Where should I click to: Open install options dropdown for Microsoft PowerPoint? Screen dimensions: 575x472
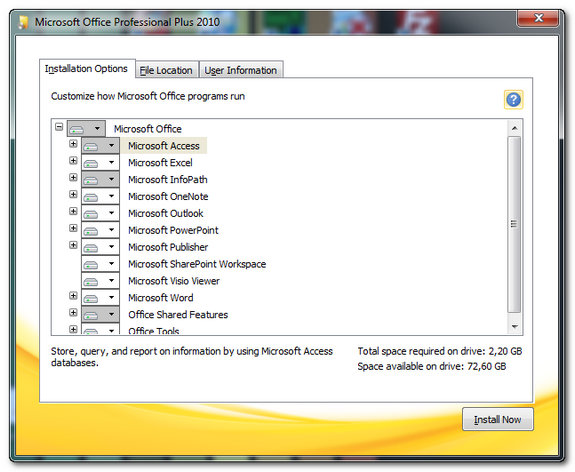[111, 230]
